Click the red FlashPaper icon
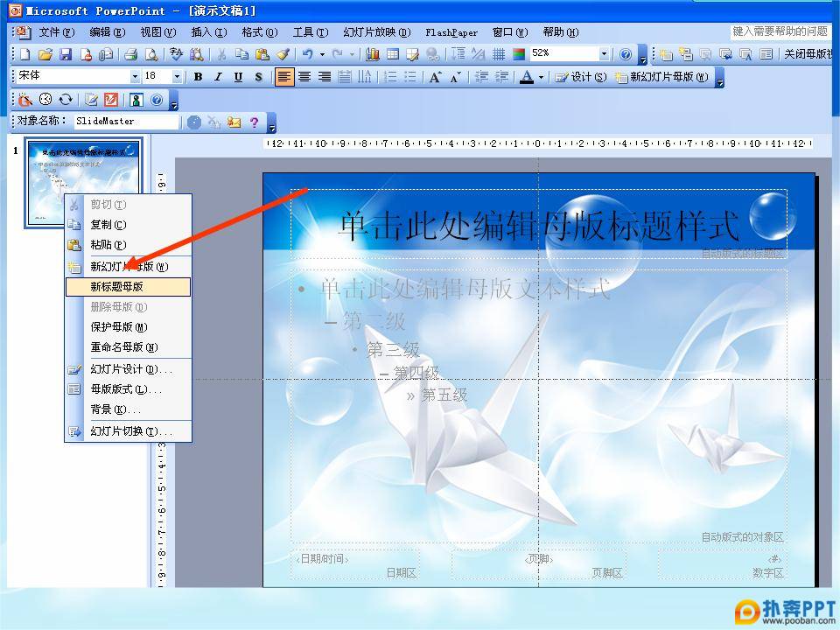Image resolution: width=840 pixels, height=630 pixels. (111, 100)
